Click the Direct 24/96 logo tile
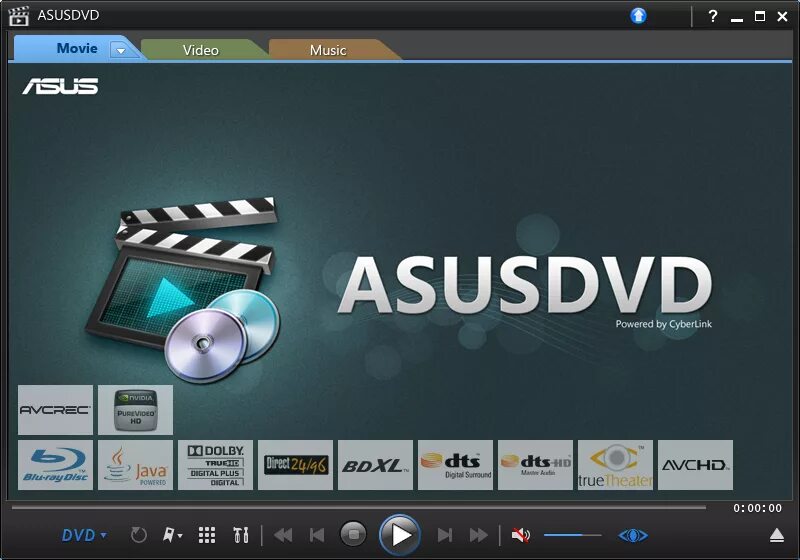 pyautogui.click(x=295, y=465)
